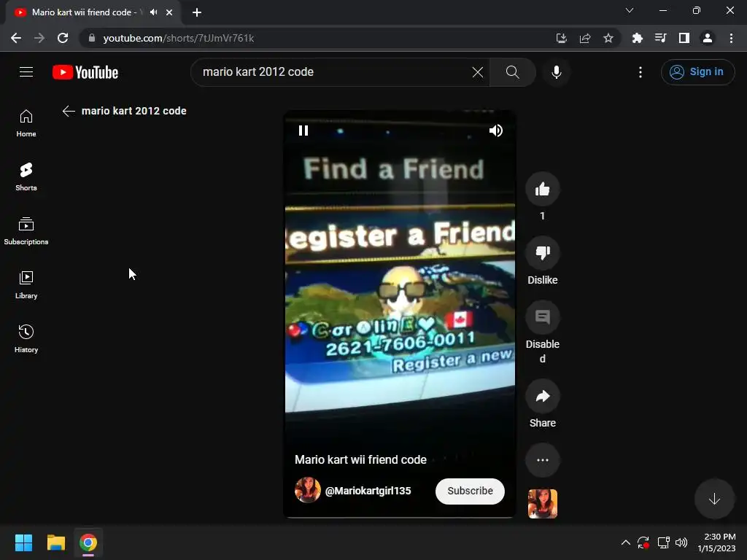
Task: Open the sound source thumbnail
Action: point(542,503)
